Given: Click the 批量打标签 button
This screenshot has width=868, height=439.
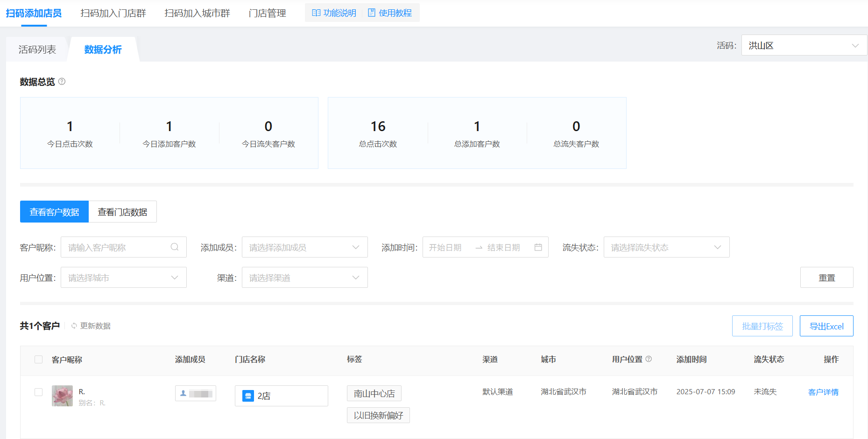Looking at the screenshot, I should (762, 326).
